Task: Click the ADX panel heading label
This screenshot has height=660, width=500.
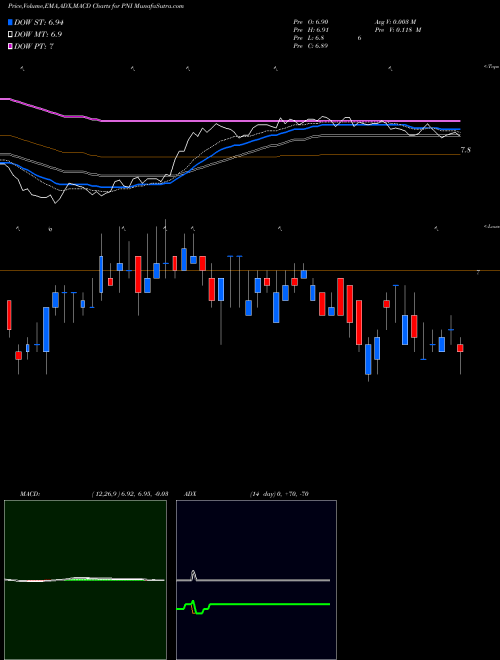Action: (x=189, y=494)
